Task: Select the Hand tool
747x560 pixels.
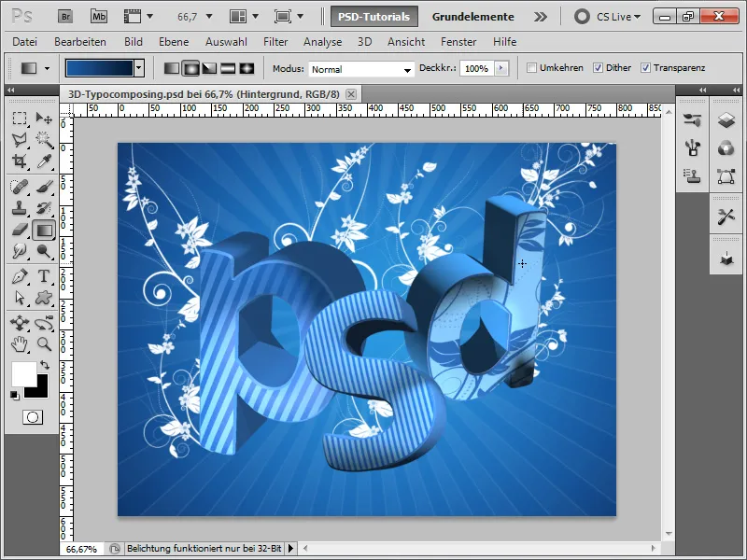Action: coord(20,344)
